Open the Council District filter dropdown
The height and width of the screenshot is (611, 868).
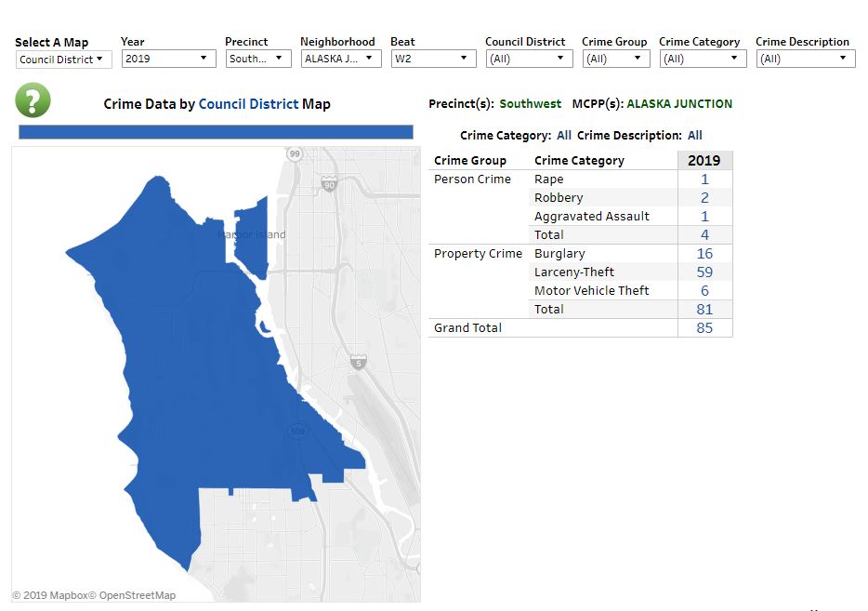coord(529,59)
